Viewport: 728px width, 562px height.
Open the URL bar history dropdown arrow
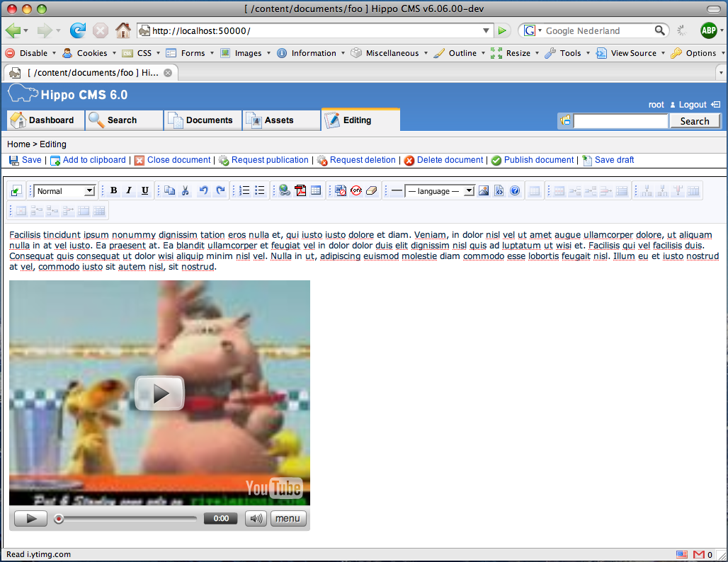(486, 30)
